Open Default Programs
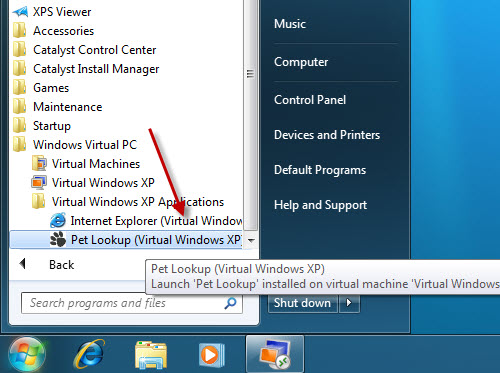Image resolution: width=500 pixels, height=373 pixels. click(320, 170)
